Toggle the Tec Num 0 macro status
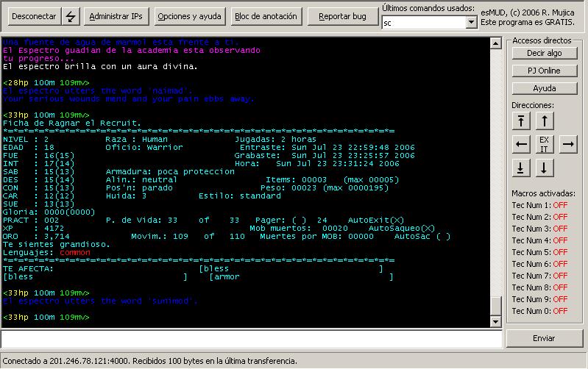Image resolution: width=588 pixels, height=369 pixels. [x=560, y=311]
